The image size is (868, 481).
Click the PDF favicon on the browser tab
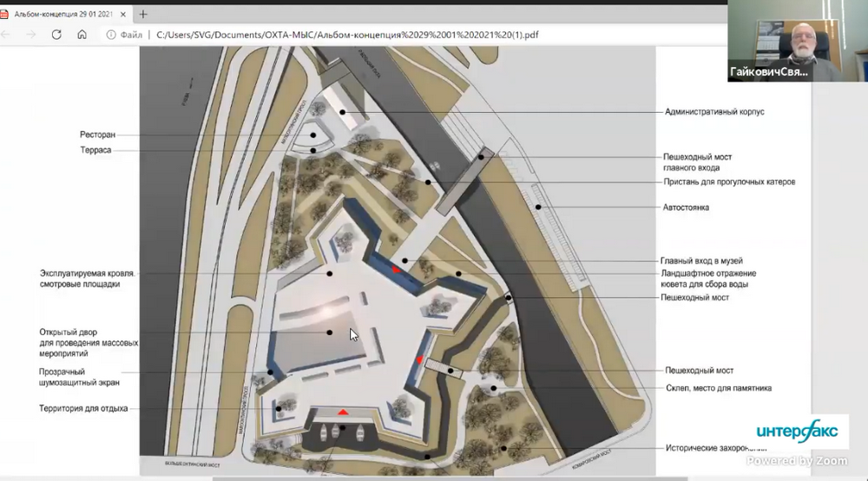pyautogui.click(x=7, y=14)
